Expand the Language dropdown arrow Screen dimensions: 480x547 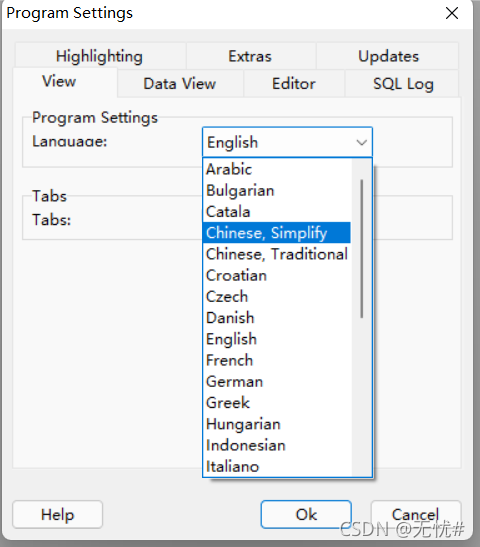362,142
